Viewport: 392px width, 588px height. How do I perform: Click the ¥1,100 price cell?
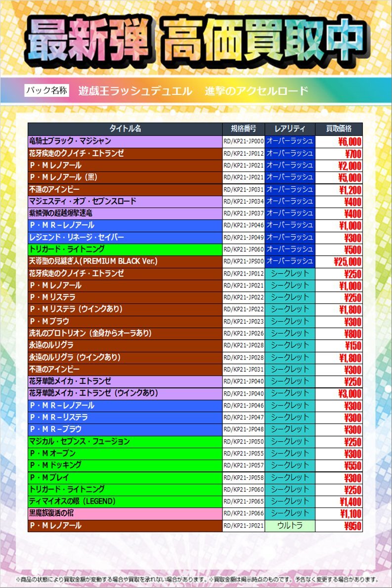coord(339,513)
